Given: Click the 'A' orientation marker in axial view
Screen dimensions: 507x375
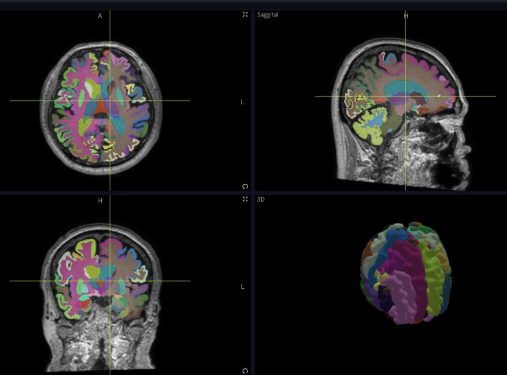Looking at the screenshot, I should tap(100, 16).
